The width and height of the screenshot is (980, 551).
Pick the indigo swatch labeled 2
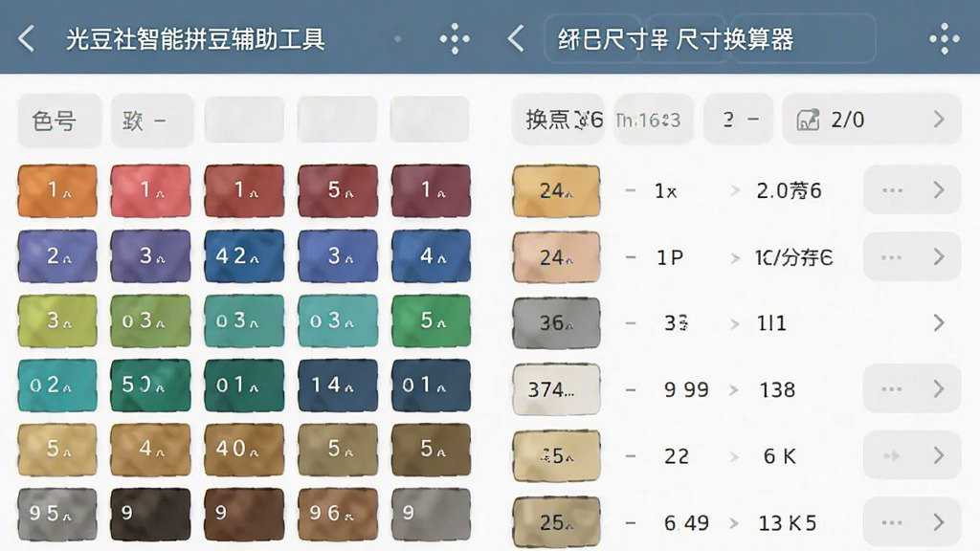click(57, 255)
